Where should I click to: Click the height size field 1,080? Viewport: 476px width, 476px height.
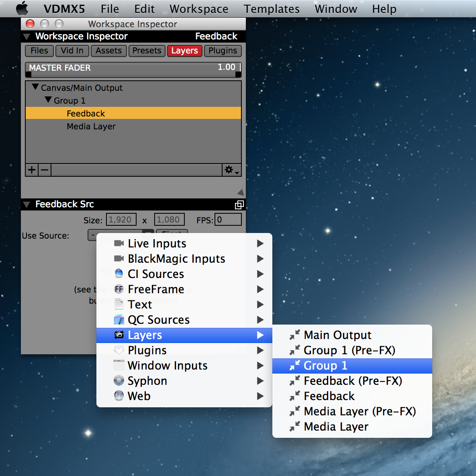pos(170,219)
